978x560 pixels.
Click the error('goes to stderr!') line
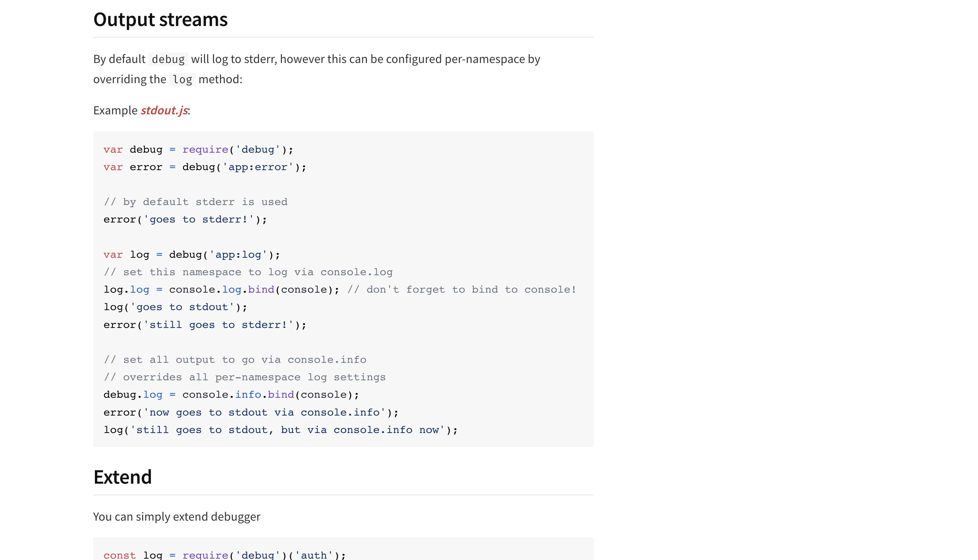point(185,220)
